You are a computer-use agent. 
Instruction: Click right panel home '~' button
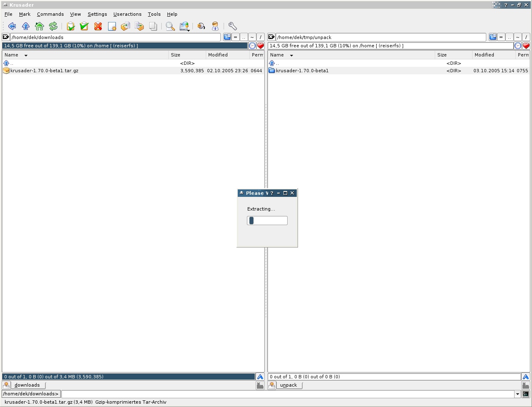518,37
